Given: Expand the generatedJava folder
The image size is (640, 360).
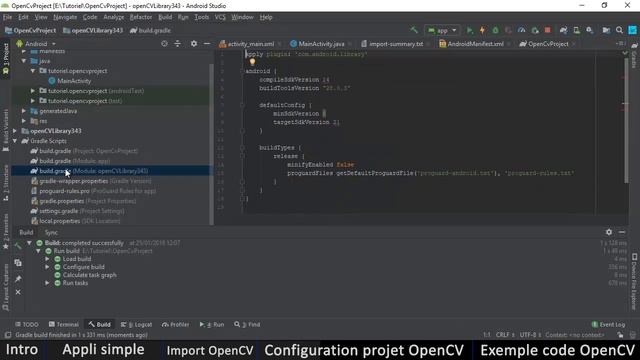Looking at the screenshot, I should point(24,111).
